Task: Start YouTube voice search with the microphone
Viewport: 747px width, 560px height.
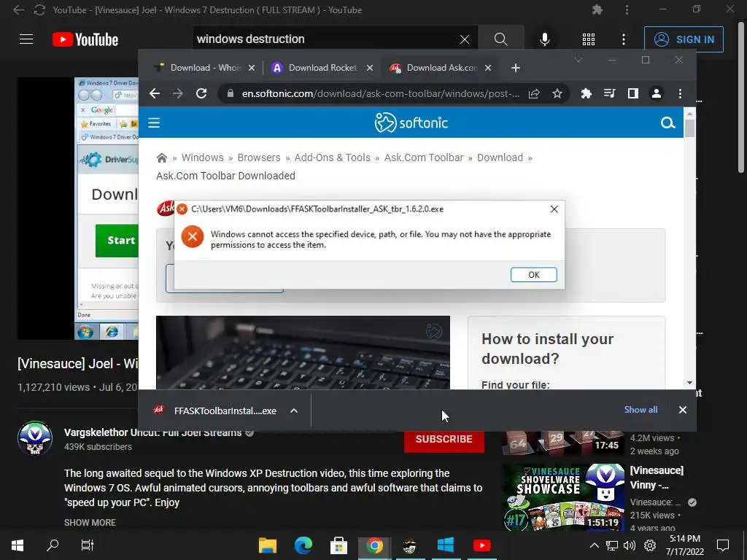Action: [544, 39]
